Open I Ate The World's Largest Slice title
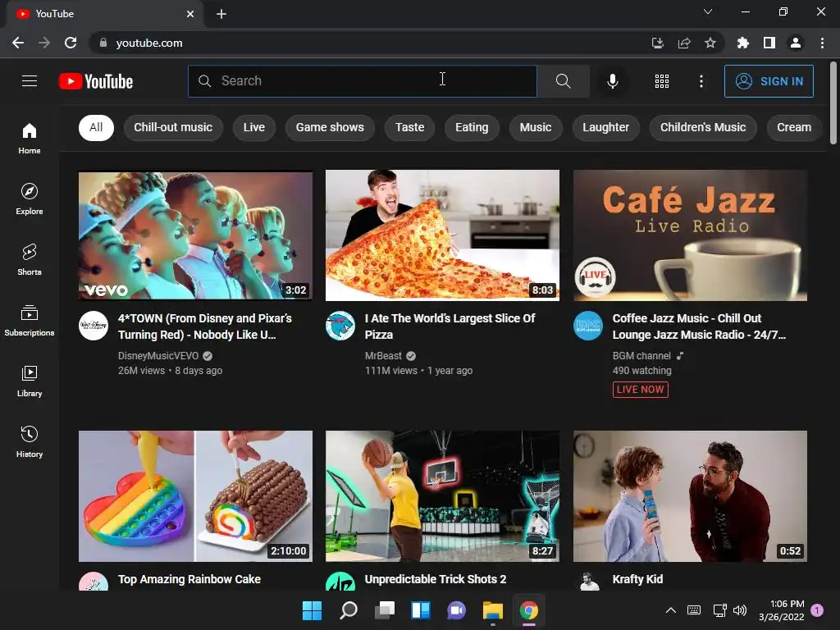The width and height of the screenshot is (840, 630). point(450,326)
